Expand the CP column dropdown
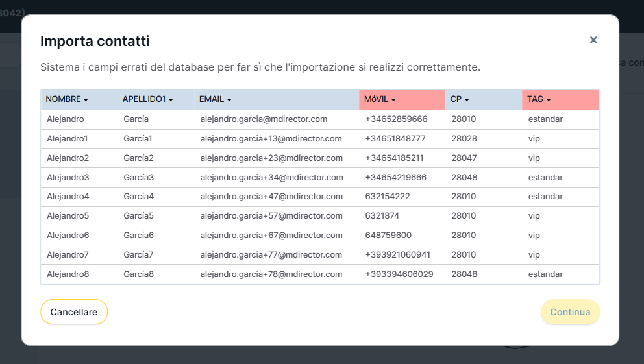This screenshot has height=364, width=644. click(x=460, y=99)
